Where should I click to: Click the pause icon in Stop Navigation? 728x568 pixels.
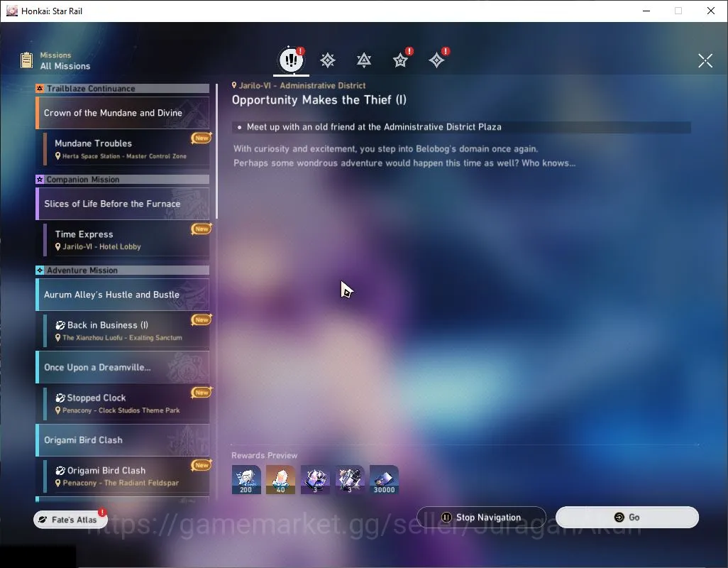click(446, 518)
